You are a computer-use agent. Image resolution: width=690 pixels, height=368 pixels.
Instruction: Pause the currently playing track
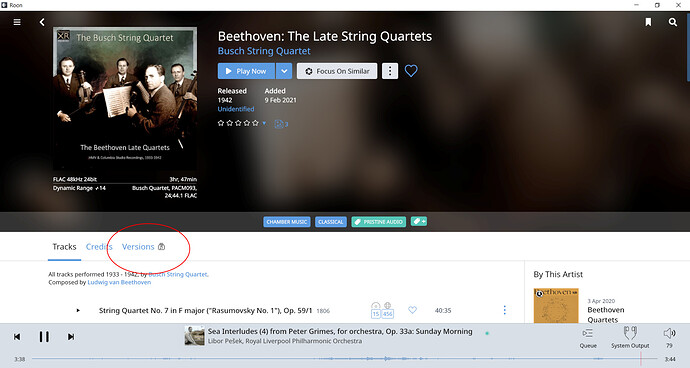[44, 337]
